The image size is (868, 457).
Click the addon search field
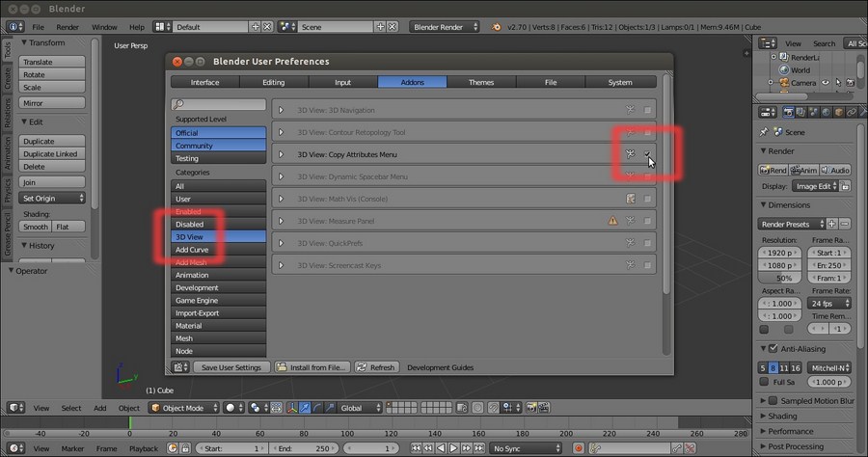(x=218, y=104)
